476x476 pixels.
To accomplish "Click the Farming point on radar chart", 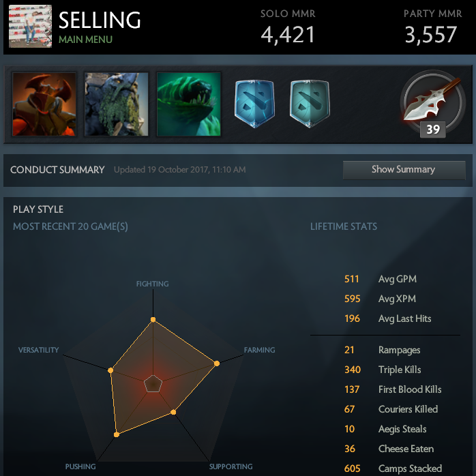I will coord(217,363).
